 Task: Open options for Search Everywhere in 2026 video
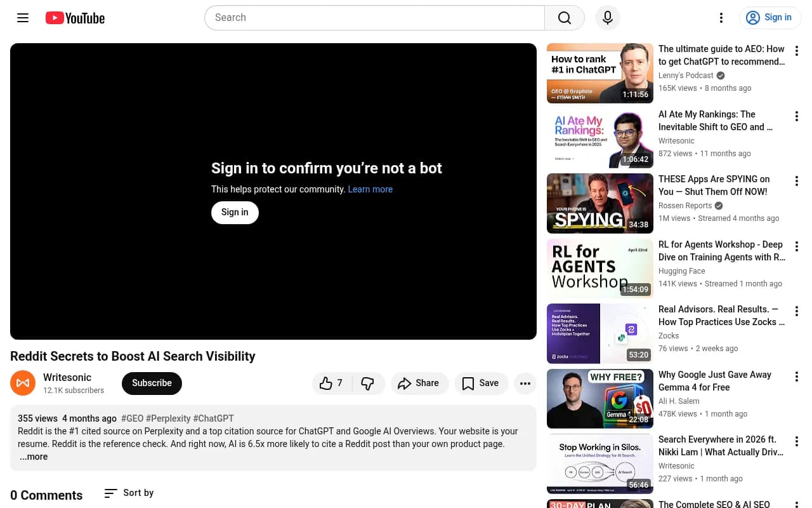coord(797,441)
